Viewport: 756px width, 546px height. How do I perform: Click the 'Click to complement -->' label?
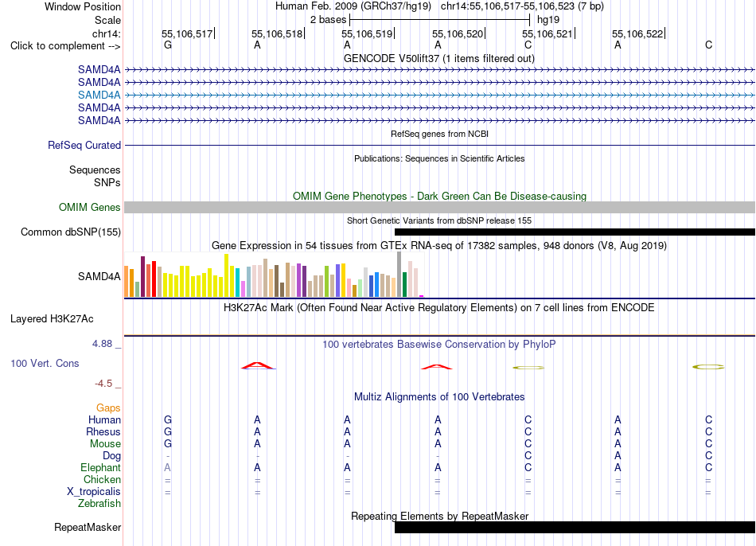pos(65,46)
